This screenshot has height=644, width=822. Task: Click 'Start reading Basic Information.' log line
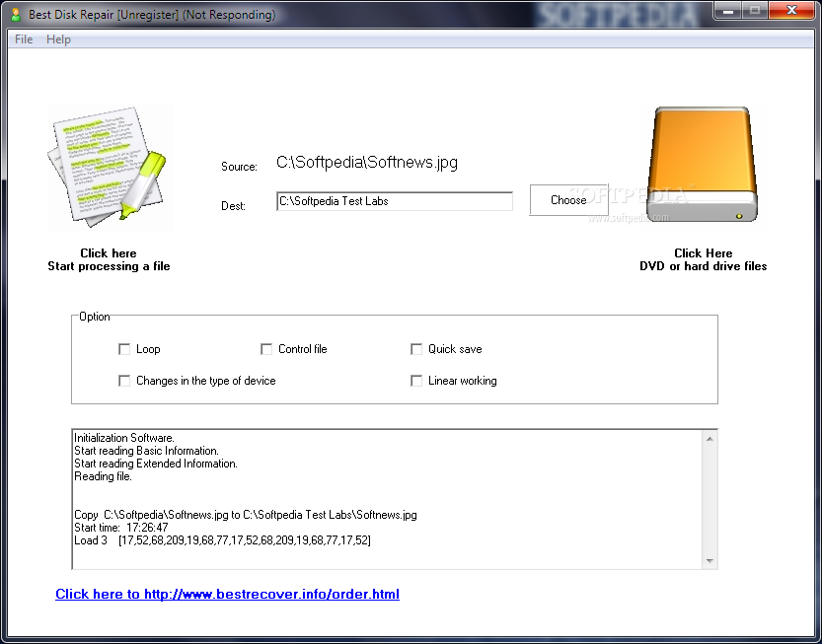pos(146,451)
